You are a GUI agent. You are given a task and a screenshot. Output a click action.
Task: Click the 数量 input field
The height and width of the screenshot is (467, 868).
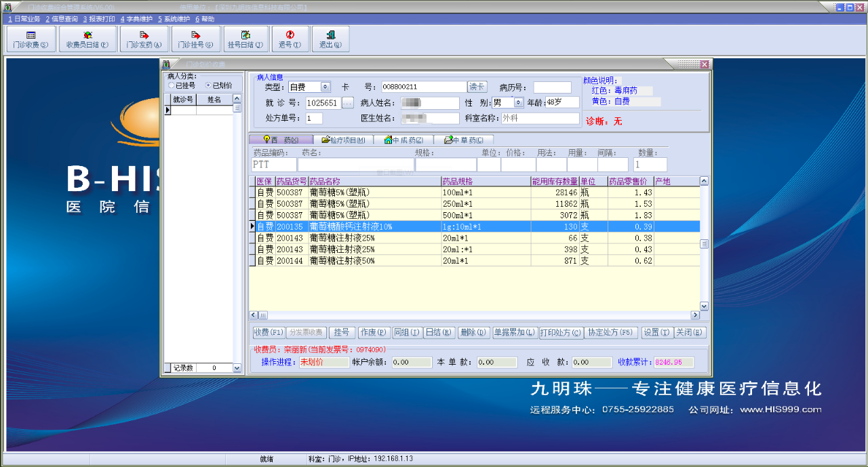[650, 165]
